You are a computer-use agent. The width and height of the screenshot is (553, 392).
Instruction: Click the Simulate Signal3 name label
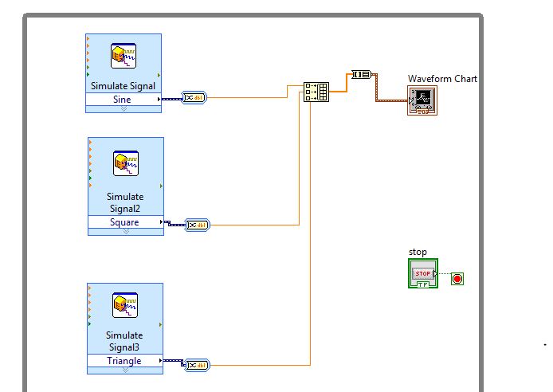(125, 341)
